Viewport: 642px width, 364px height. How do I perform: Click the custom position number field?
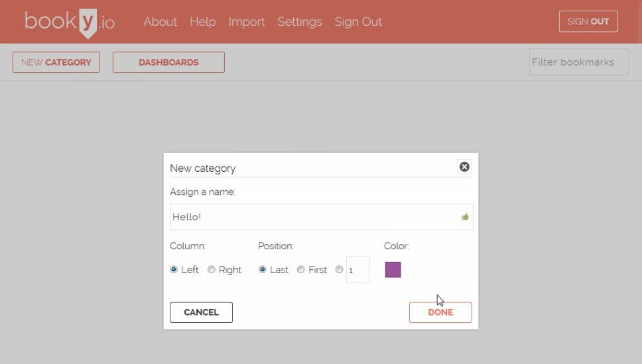[358, 271]
